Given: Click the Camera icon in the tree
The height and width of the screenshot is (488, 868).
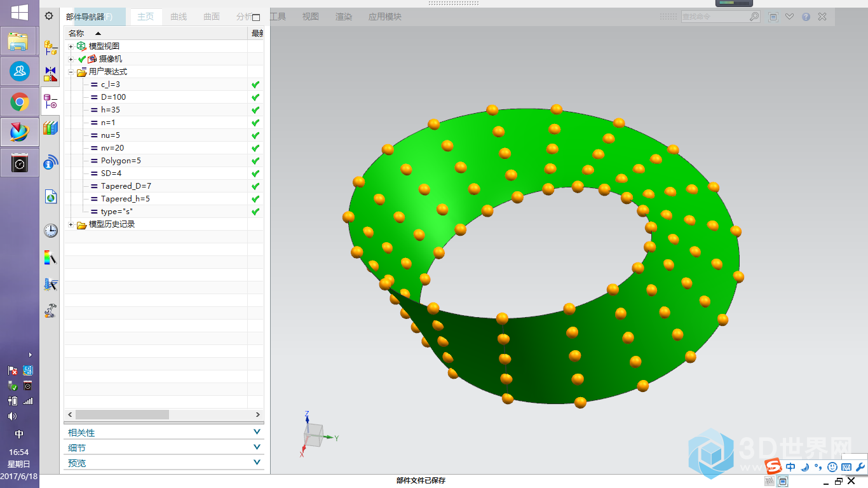Looking at the screenshot, I should pos(92,59).
